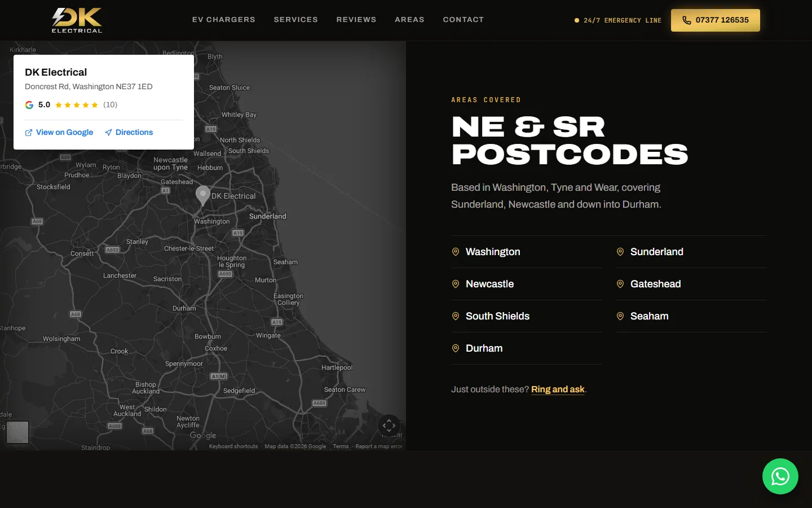812x508 pixels.
Task: Click the DK Electrical map pin
Action: pos(203,196)
